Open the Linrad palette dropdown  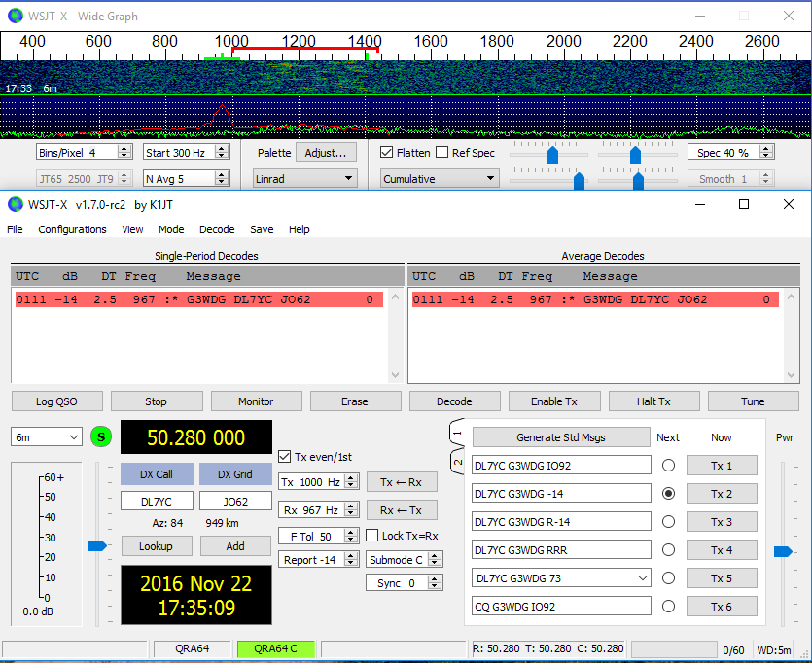tap(304, 179)
